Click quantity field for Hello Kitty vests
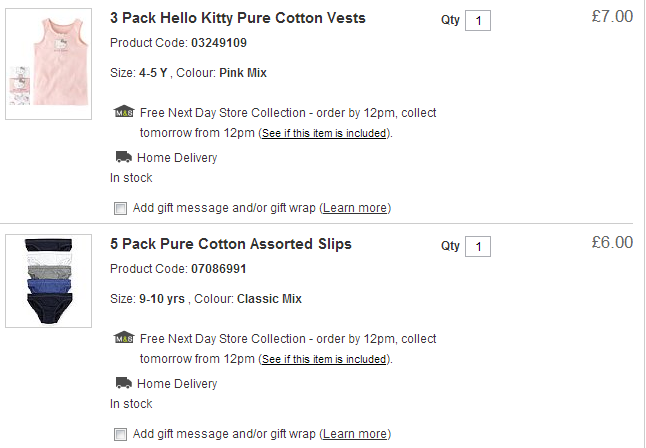Viewport: 646px width, 448px height. (478, 21)
